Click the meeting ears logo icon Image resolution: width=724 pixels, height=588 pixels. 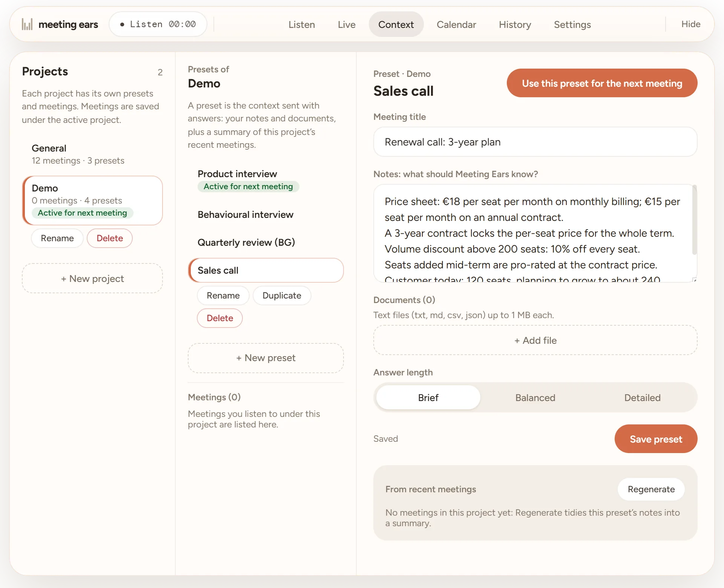(x=27, y=24)
